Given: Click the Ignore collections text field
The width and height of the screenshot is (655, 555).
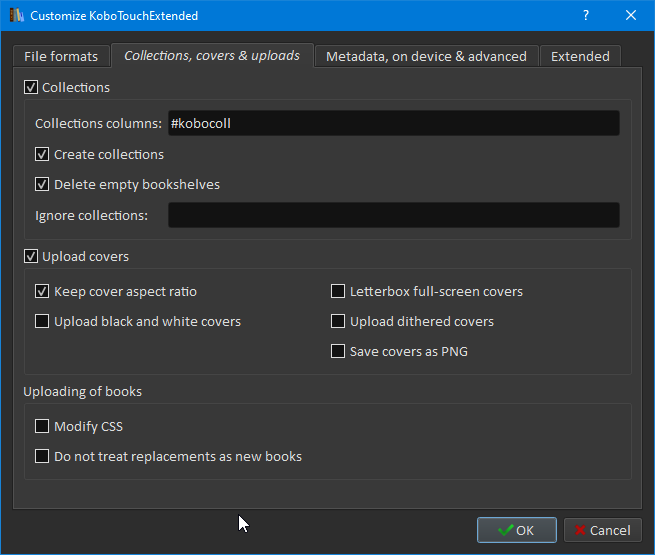Looking at the screenshot, I should click(394, 215).
